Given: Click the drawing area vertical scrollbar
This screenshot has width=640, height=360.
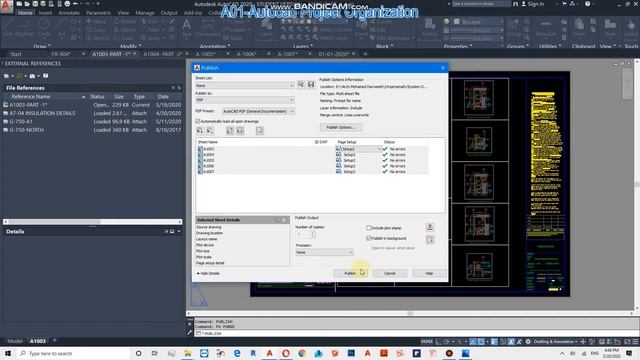Looking at the screenshot, I should point(637,185).
